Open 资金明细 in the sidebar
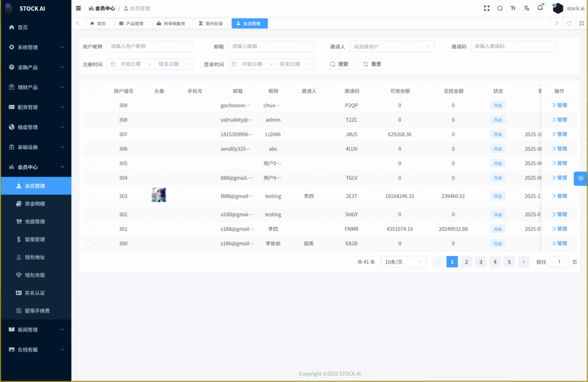The width and height of the screenshot is (588, 382). coord(34,204)
